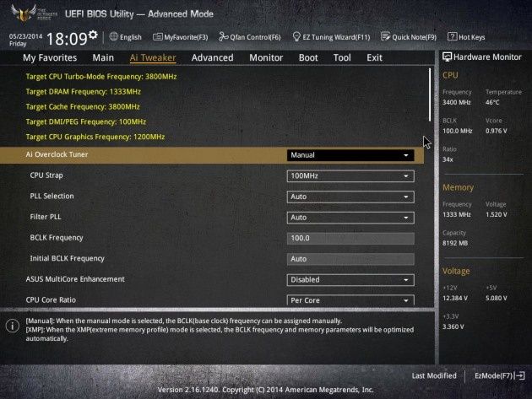This screenshot has height=399, width=532.
Task: Expand the Ai Overclock Tuner Manual dropdown
Action: pyautogui.click(x=350, y=155)
